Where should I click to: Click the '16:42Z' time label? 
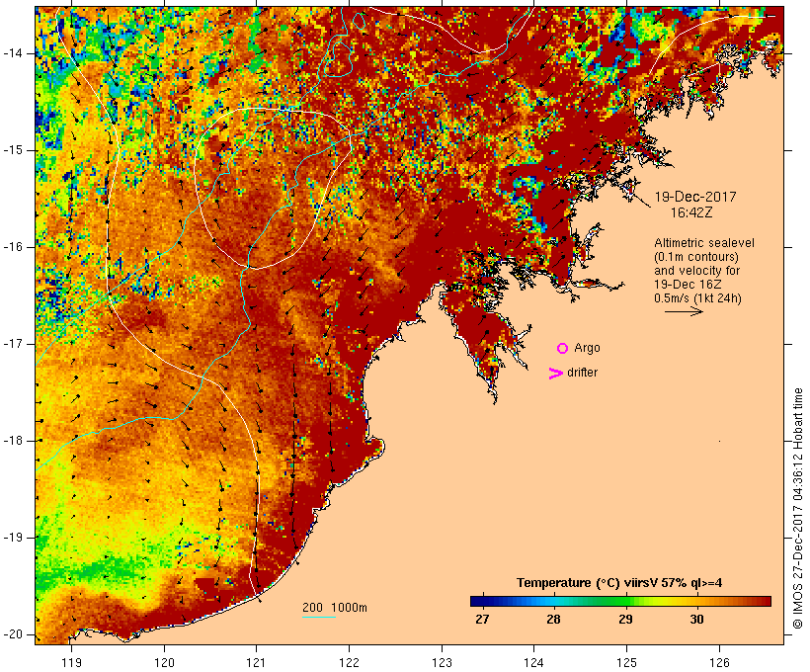coord(691,212)
